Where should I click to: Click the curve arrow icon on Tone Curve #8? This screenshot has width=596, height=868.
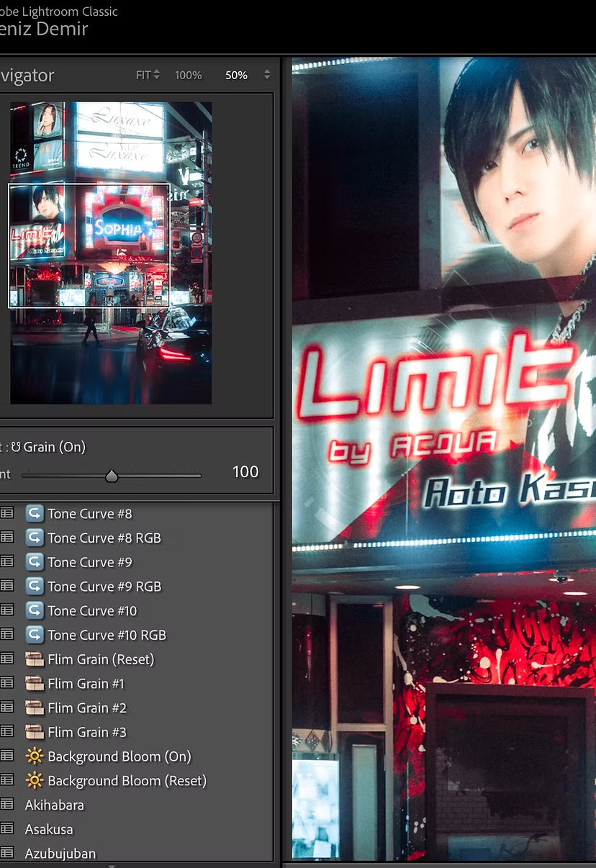(35, 514)
